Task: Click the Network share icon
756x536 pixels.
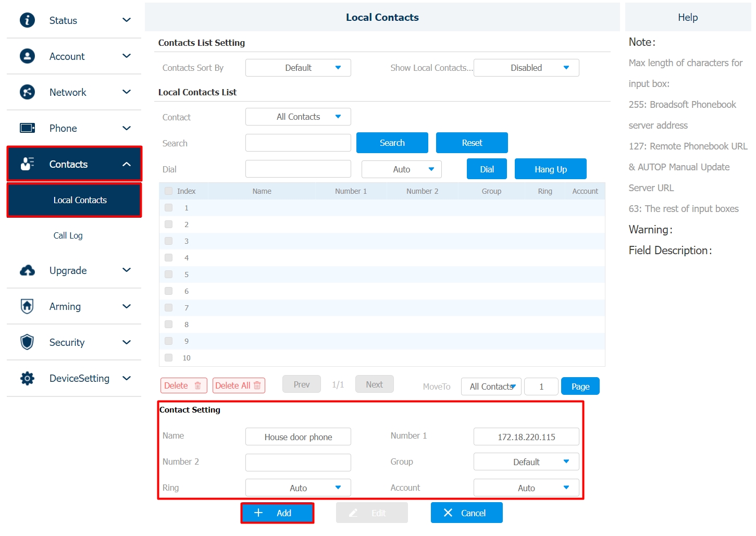Action: (x=27, y=92)
